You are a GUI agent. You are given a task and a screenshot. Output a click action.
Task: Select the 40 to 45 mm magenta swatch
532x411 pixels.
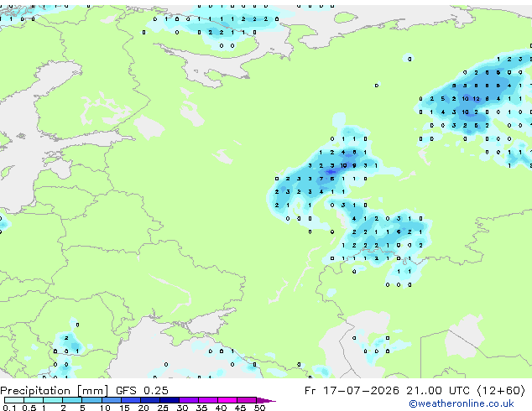pos(227,400)
